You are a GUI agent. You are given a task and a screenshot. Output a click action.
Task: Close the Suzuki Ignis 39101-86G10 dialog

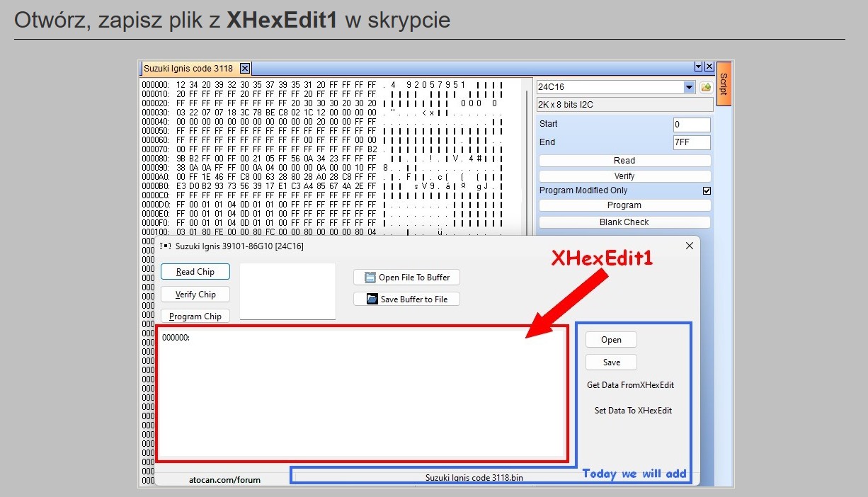point(690,246)
